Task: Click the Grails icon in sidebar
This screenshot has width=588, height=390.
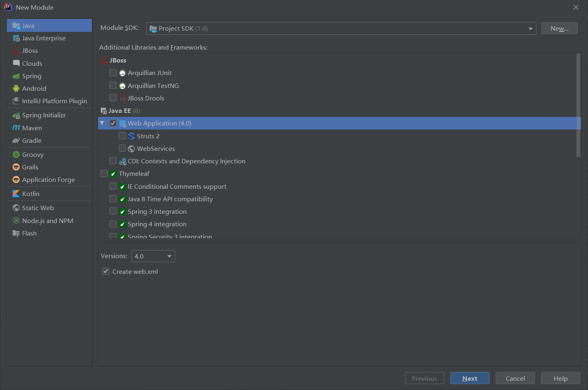Action: coord(16,167)
